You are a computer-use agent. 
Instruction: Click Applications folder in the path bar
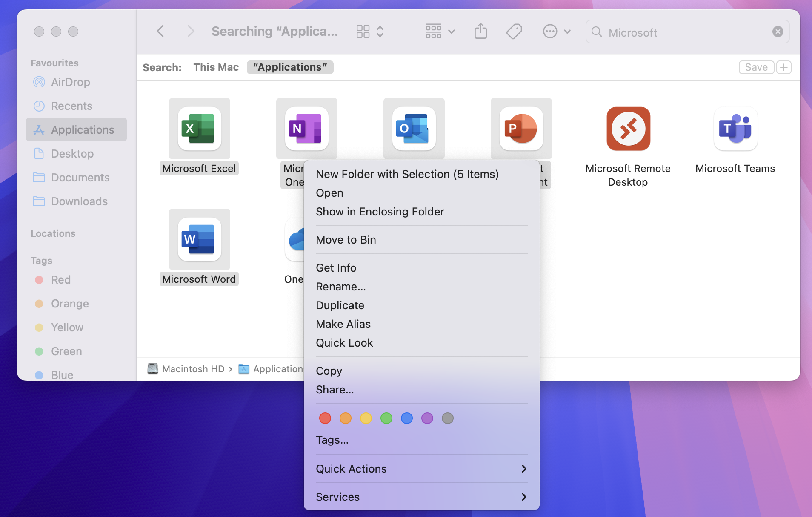(271, 369)
